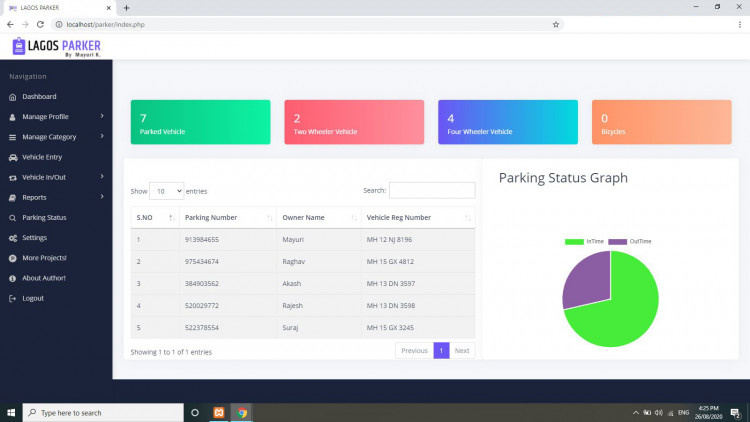Open the More Projects! menu item
This screenshot has width=750, height=422.
coord(44,258)
